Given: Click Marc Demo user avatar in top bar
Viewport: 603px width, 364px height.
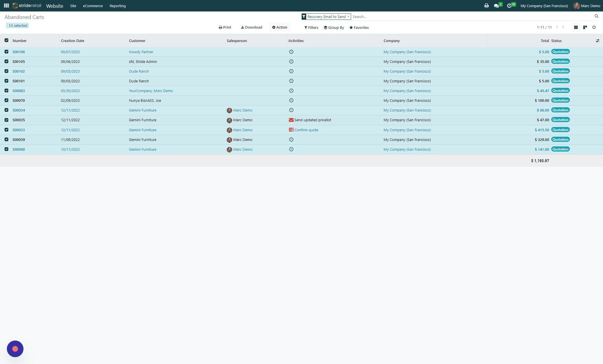Looking at the screenshot, I should tap(576, 6).
